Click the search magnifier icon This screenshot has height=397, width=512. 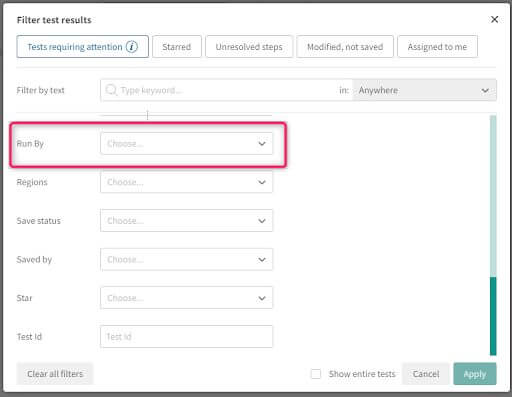point(111,90)
